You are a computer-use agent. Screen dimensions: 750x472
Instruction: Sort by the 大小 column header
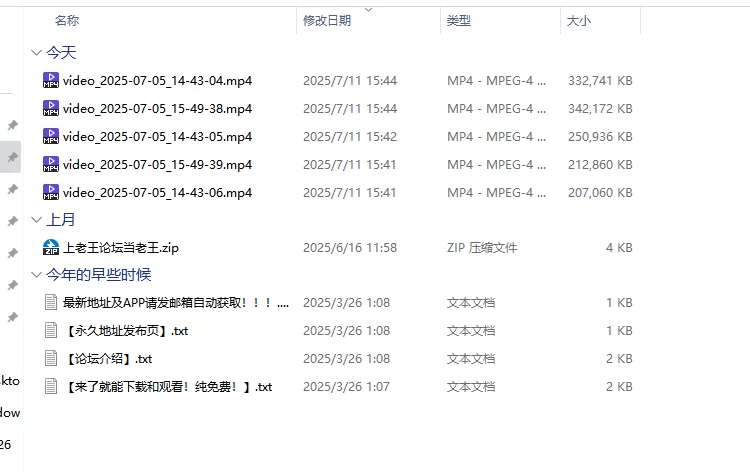coord(579,21)
